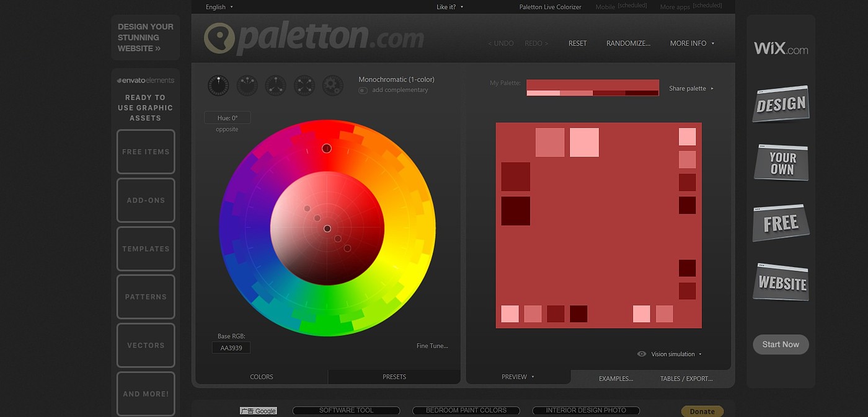Select the Triad color scheme icon
Screen dimensions: 868x417
click(x=276, y=86)
